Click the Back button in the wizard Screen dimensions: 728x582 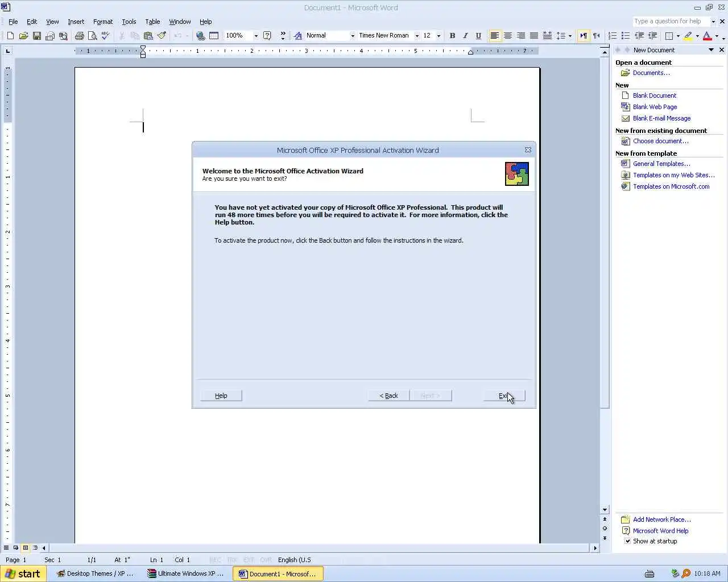coord(388,396)
